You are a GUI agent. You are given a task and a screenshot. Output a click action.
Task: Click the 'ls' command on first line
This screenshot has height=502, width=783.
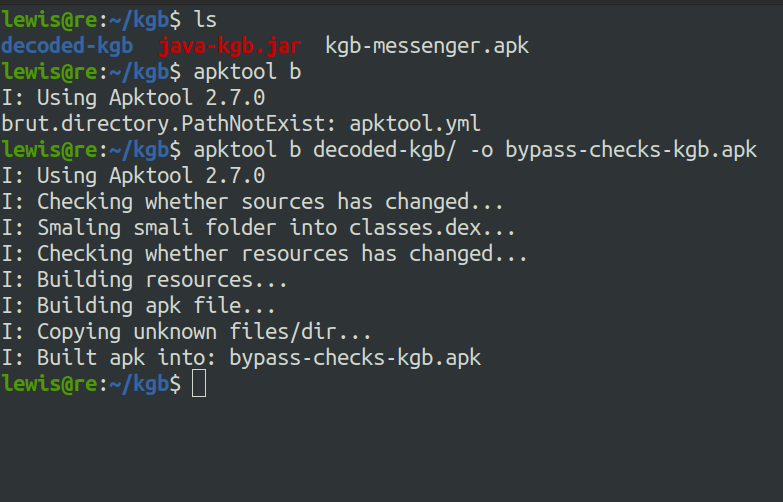click(205, 20)
